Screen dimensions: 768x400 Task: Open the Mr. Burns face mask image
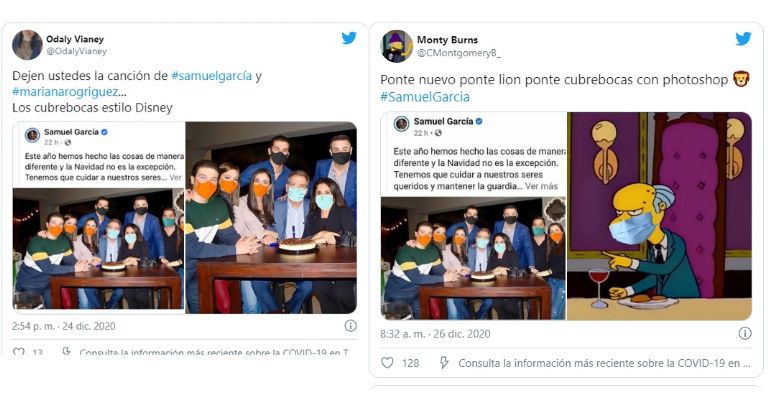[x=659, y=216]
